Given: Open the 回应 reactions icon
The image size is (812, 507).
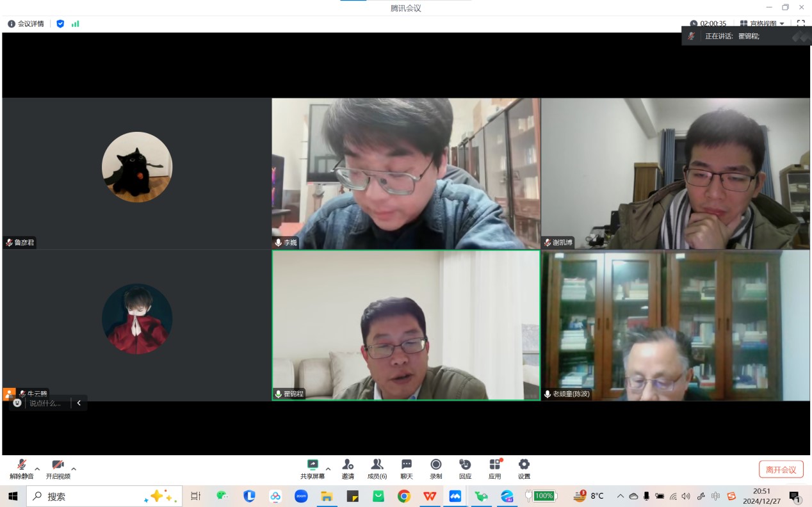Looking at the screenshot, I should pos(466,465).
